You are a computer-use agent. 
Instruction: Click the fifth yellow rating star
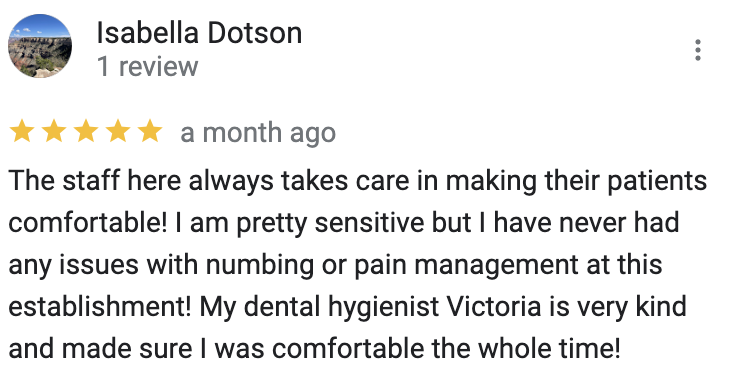click(150, 131)
